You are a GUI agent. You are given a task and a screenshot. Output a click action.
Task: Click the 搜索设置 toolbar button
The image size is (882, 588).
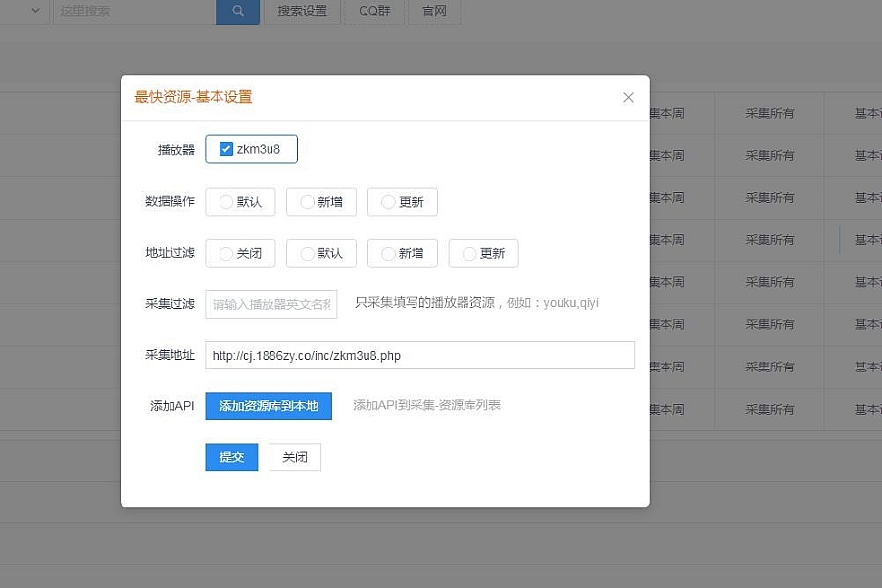click(302, 11)
